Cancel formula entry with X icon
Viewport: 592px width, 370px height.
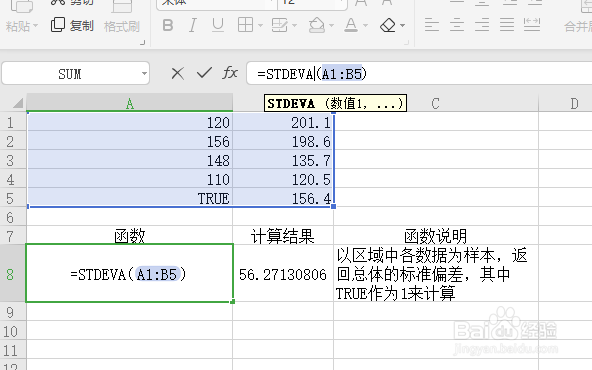point(177,73)
